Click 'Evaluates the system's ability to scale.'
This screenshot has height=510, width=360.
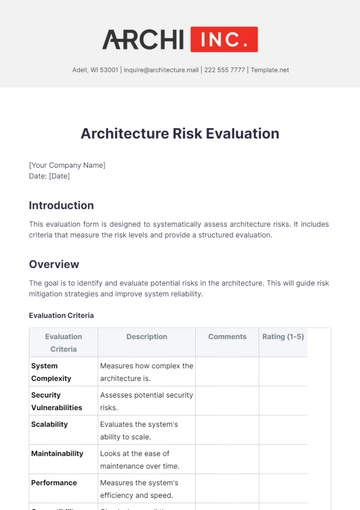point(139,430)
